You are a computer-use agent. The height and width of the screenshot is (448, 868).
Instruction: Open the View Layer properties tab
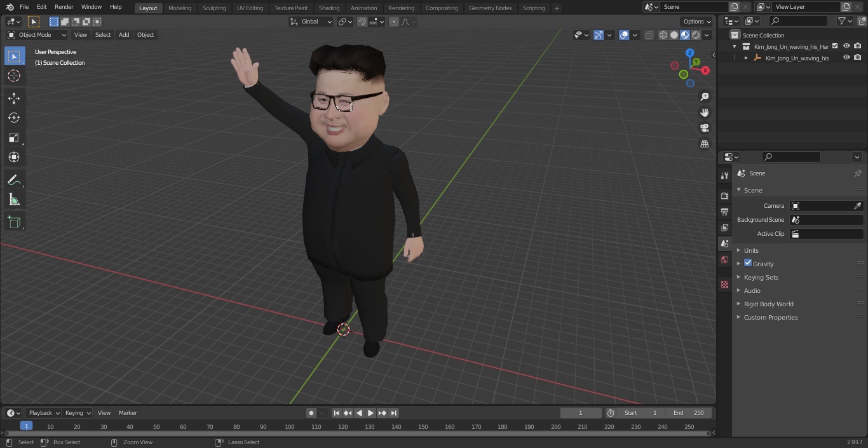[x=724, y=227]
